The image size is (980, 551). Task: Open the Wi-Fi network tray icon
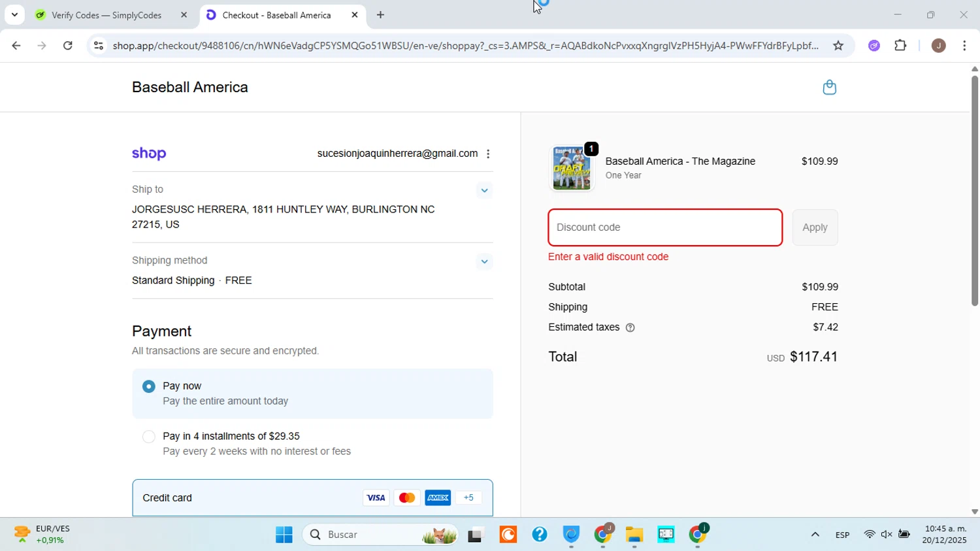point(870,535)
